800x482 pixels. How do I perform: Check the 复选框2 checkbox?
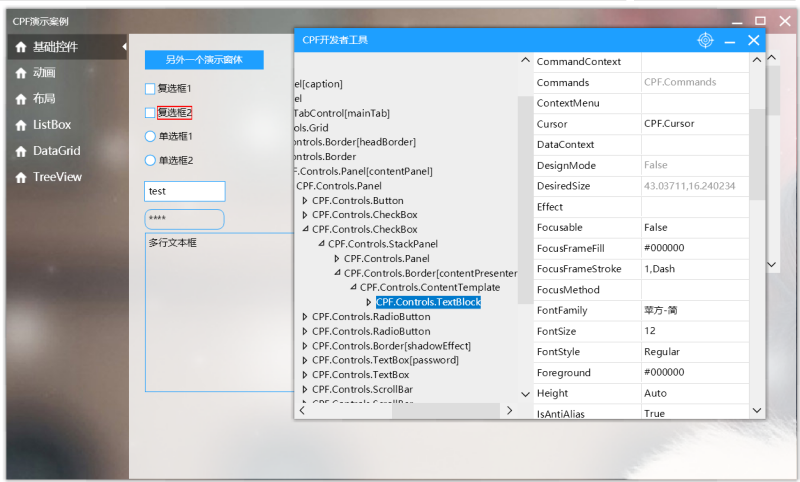tap(150, 113)
